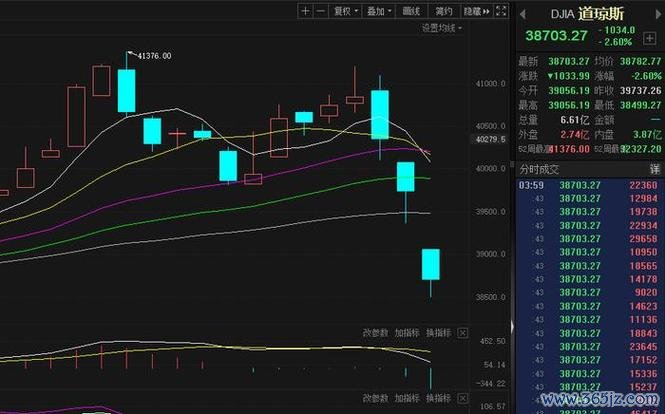
Task: Close the bottom indicator panel
Action: coord(463,398)
